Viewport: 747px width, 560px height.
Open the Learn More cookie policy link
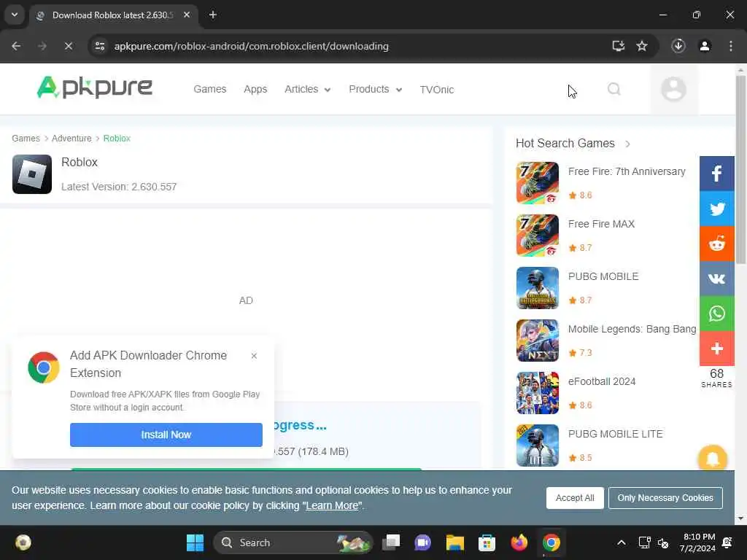(x=332, y=505)
